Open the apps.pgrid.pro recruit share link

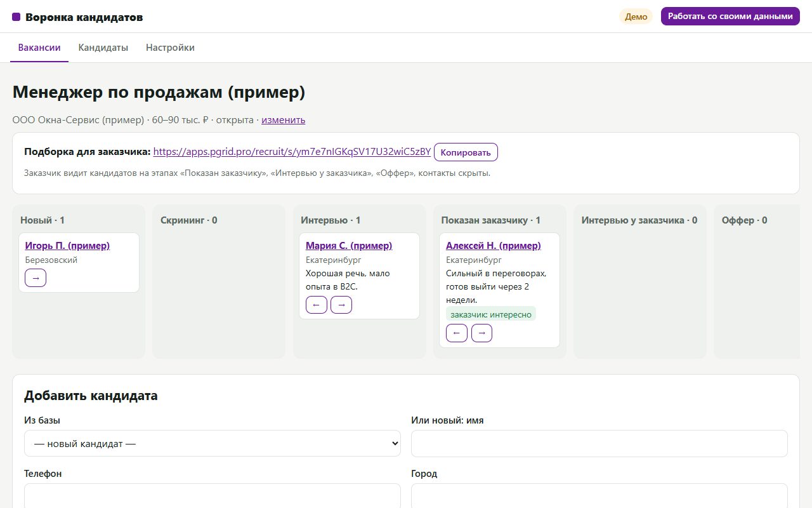(292, 152)
